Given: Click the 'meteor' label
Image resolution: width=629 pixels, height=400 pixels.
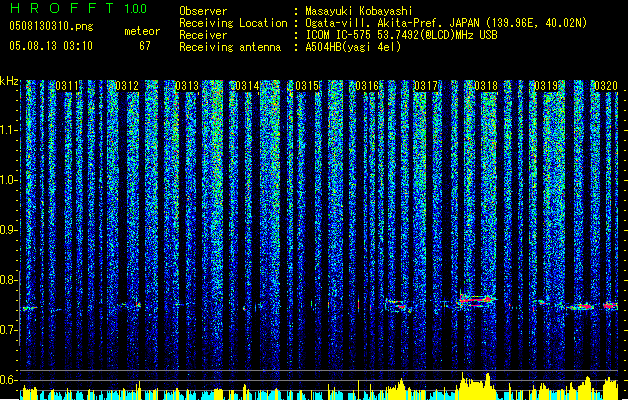Looking at the screenshot, I should 142,31.
